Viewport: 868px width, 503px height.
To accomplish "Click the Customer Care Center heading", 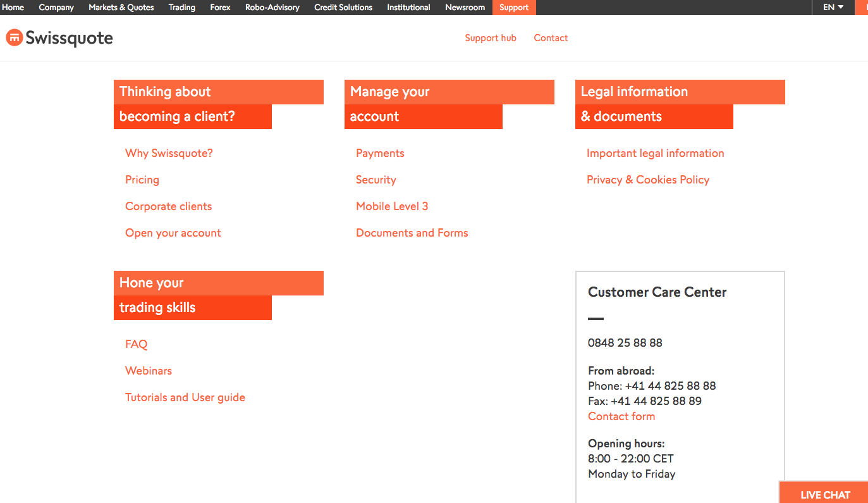I will (x=657, y=292).
